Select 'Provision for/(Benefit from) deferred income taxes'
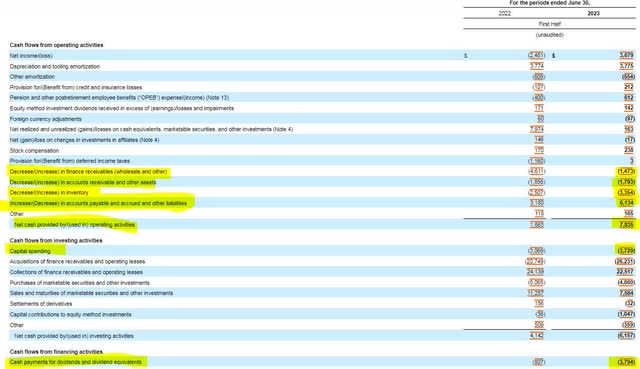Viewport: 640px width, 369px height. [x=70, y=161]
